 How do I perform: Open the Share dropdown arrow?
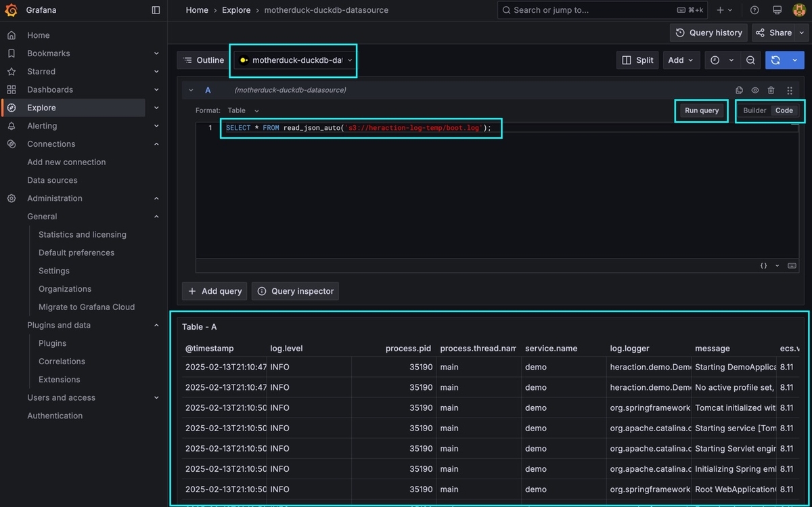pos(803,32)
